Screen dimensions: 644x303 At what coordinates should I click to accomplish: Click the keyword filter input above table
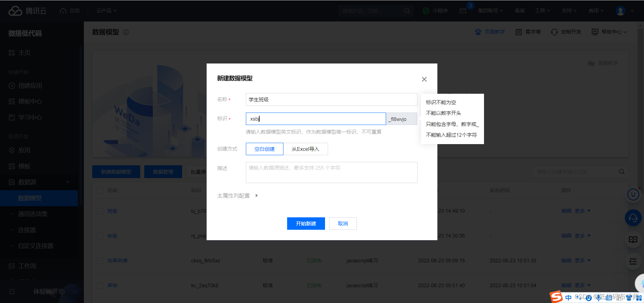tap(575, 172)
